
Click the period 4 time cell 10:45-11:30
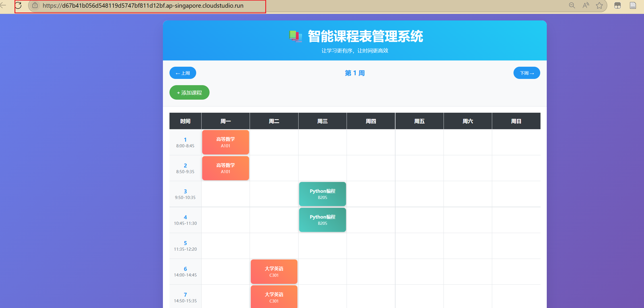tap(185, 220)
